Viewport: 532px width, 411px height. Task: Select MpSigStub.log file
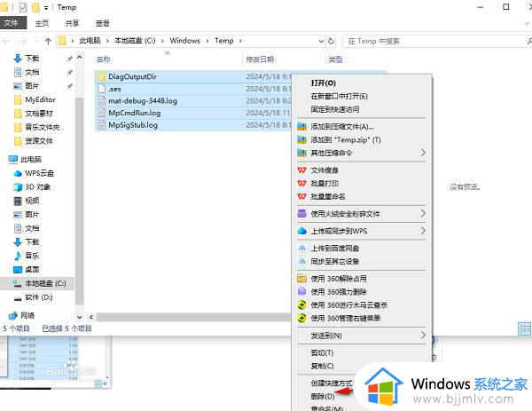click(133, 125)
